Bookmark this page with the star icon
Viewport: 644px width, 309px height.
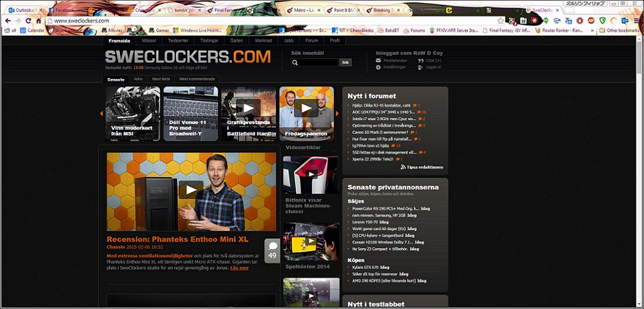pos(501,20)
